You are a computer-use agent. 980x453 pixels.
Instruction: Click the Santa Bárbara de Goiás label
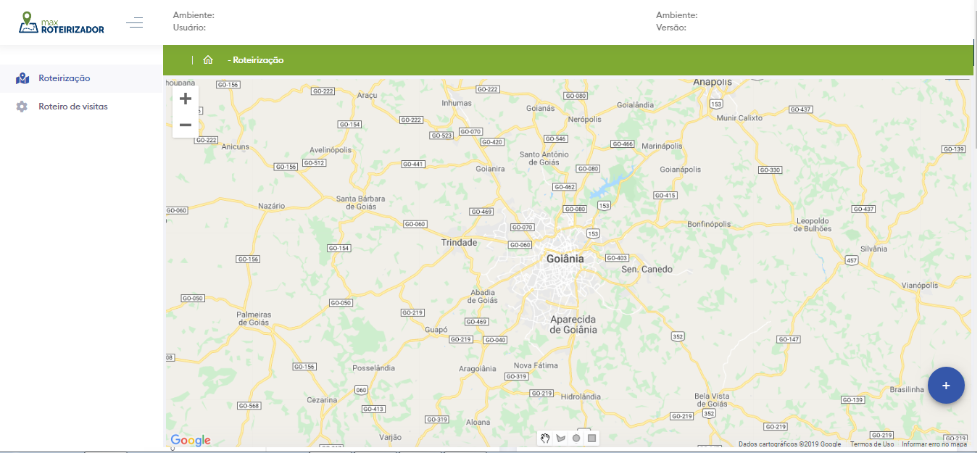[x=360, y=202]
